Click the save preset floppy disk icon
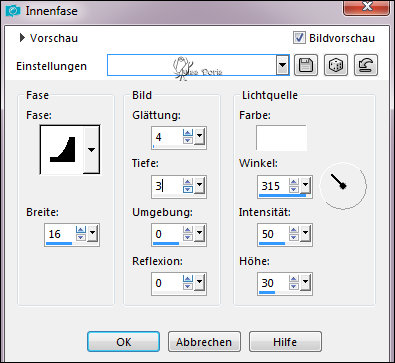 (x=306, y=65)
